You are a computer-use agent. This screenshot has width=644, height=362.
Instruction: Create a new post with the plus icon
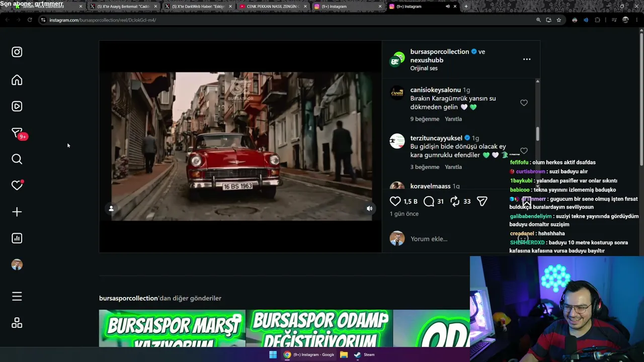[x=17, y=212]
